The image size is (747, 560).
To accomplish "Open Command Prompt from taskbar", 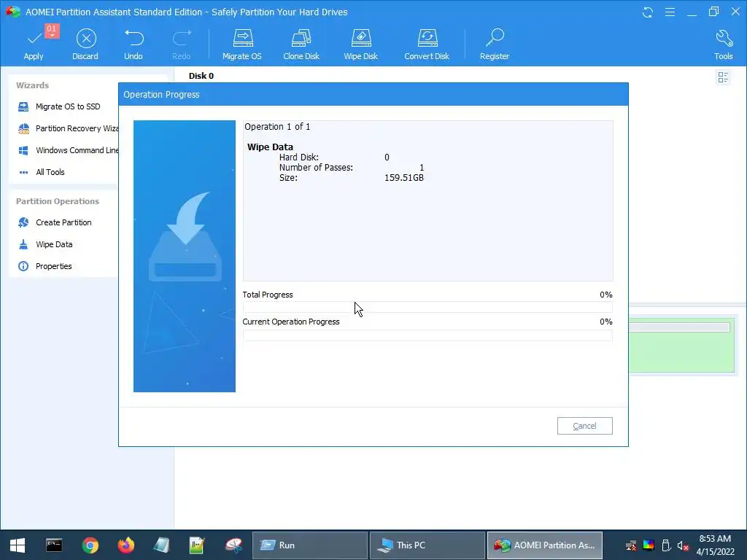I will pos(54,545).
